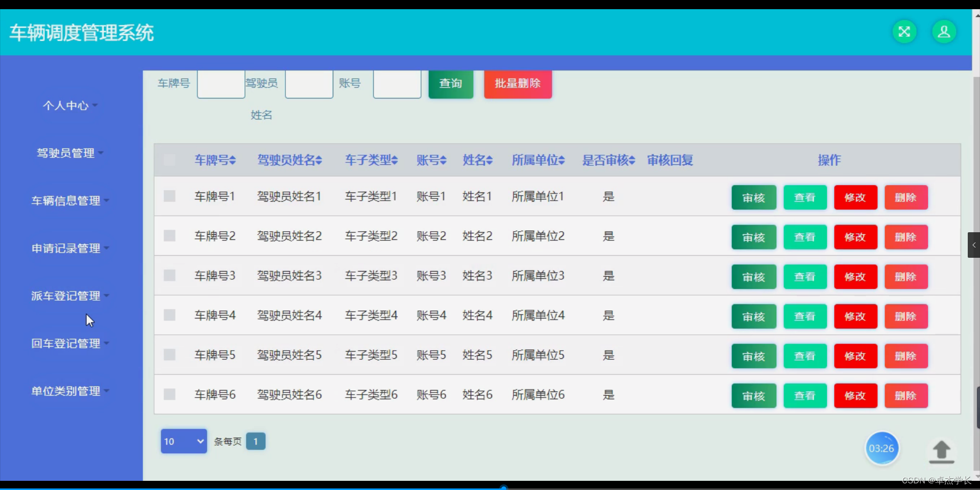Screen dimensions: 980x490
Task: Expand 个人中心 sidebar menu
Action: tap(70, 106)
